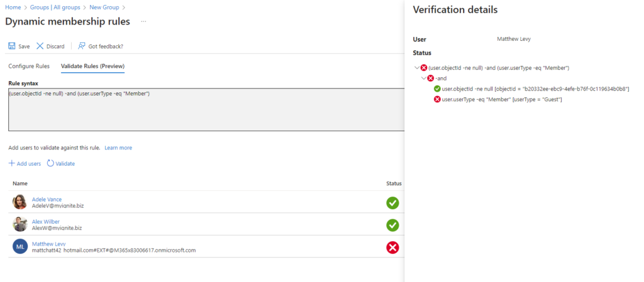Collapse the -and node chevron
Screen dimensions: 644x282
[424, 79]
